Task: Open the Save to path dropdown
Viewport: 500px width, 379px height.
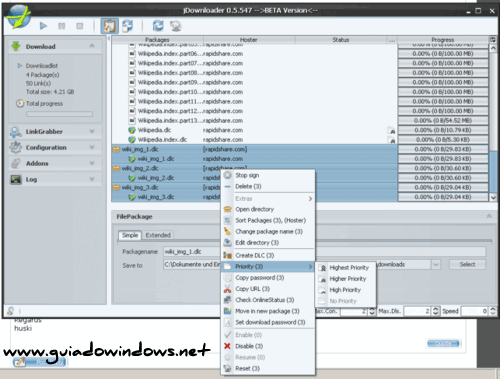Action: click(436, 265)
